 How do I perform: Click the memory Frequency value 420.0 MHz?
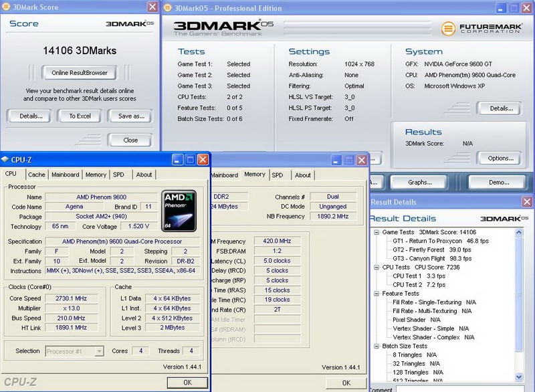(277, 241)
